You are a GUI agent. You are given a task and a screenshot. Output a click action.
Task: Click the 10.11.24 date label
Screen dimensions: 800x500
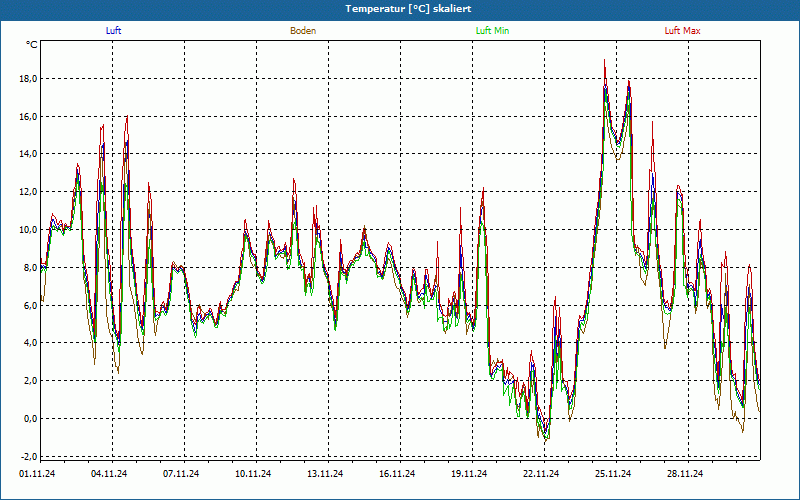[x=253, y=473]
